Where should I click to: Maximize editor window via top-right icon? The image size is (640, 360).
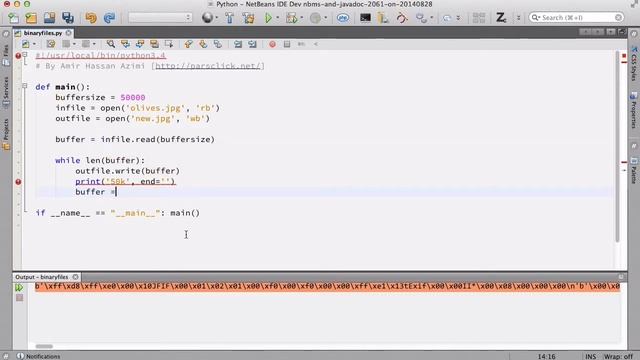(622, 32)
